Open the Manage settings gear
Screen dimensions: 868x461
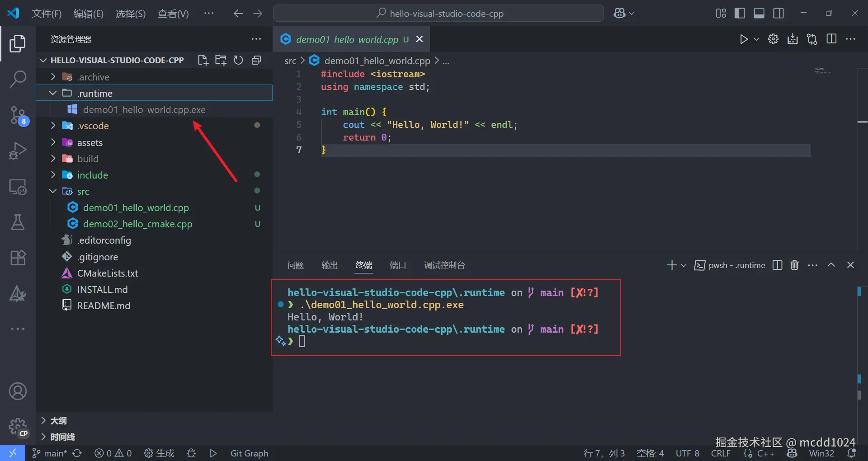[18, 427]
